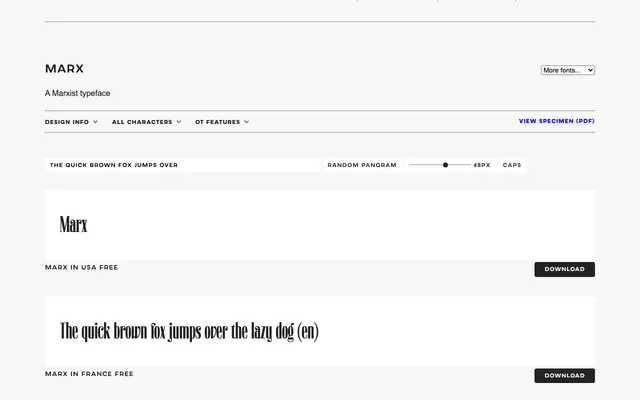Viewport: 640px width, 400px height.
Task: Generate a Random Pangram
Action: (362, 165)
